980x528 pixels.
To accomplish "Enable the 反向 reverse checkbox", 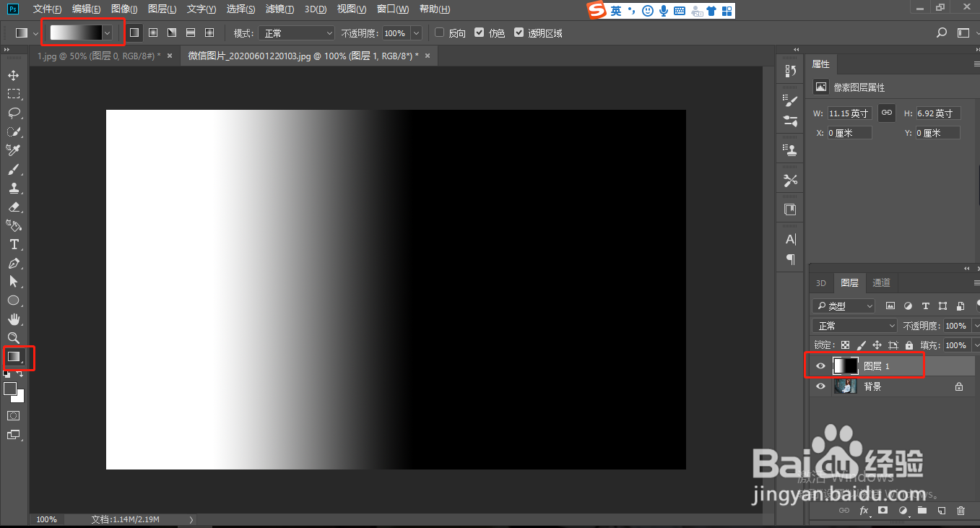I will (439, 33).
